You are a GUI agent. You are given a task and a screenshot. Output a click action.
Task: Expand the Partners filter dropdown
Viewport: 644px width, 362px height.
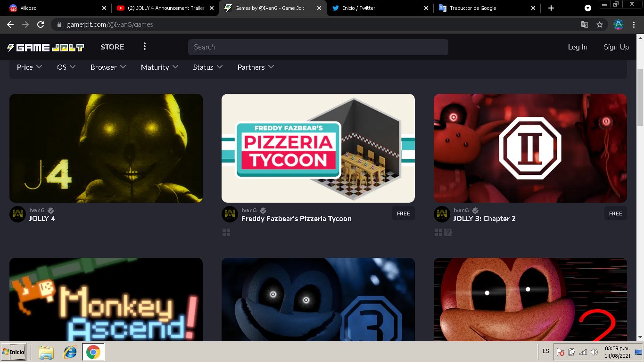coord(256,67)
